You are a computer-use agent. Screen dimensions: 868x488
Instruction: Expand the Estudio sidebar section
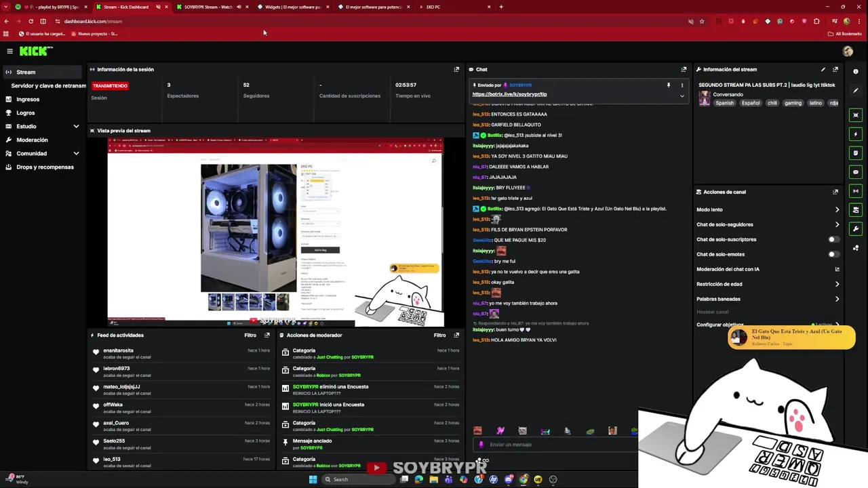[x=76, y=126]
